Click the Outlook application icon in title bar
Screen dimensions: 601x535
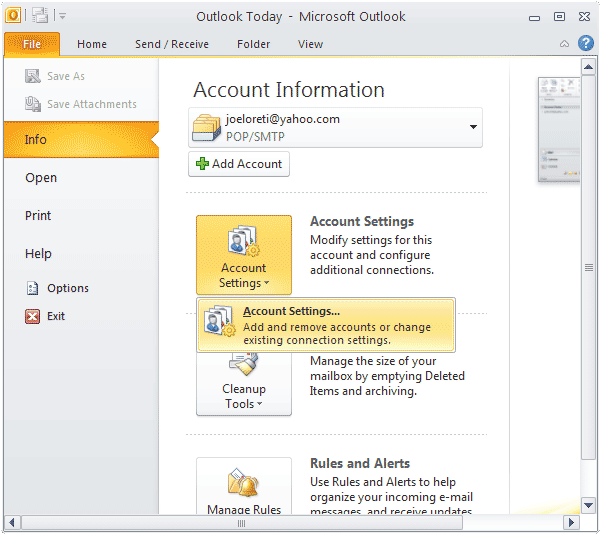pos(14,15)
